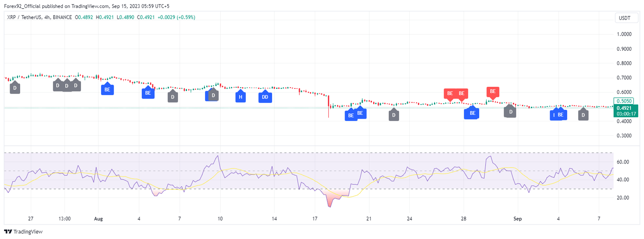Click the 0.8000 price axis label
Image resolution: width=644 pixels, height=239 pixels.
(623, 63)
